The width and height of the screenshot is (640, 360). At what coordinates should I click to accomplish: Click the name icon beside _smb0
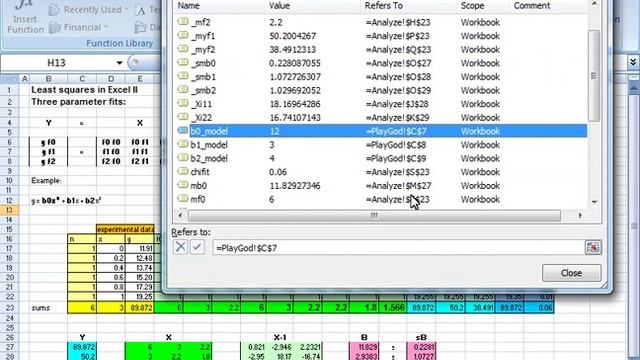(x=182, y=62)
